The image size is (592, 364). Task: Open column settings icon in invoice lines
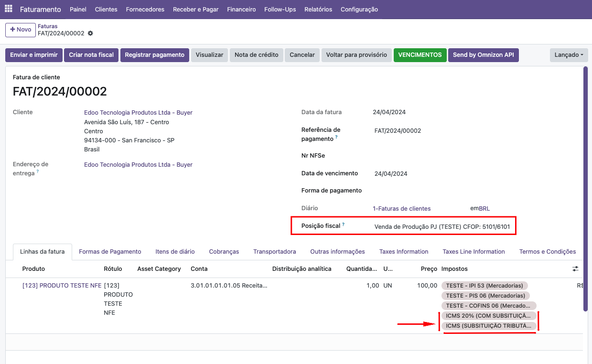click(575, 269)
